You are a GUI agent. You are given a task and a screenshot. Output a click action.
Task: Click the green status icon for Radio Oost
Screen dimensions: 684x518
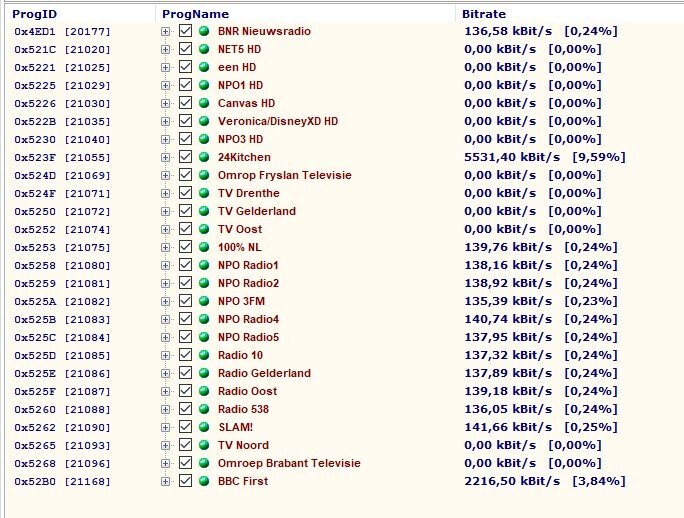pyautogui.click(x=204, y=391)
